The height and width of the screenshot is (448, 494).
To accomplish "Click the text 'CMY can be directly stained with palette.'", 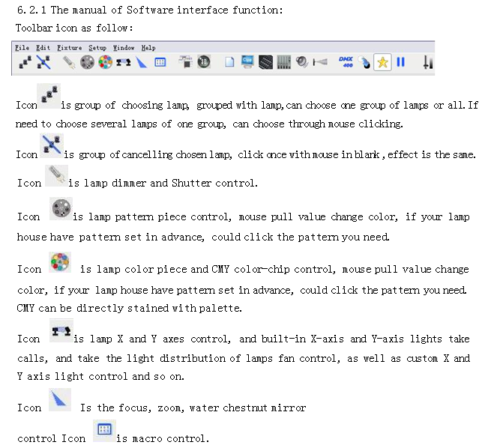I will [x=130, y=308].
